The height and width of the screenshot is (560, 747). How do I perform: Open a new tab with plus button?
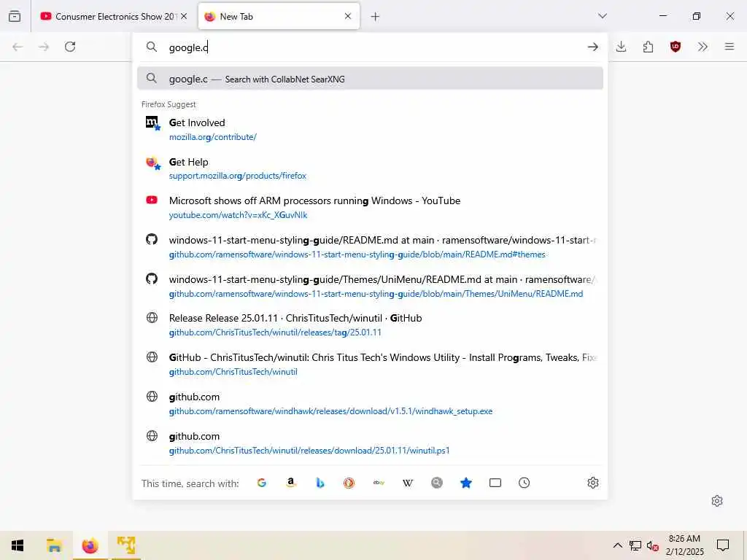(x=376, y=17)
